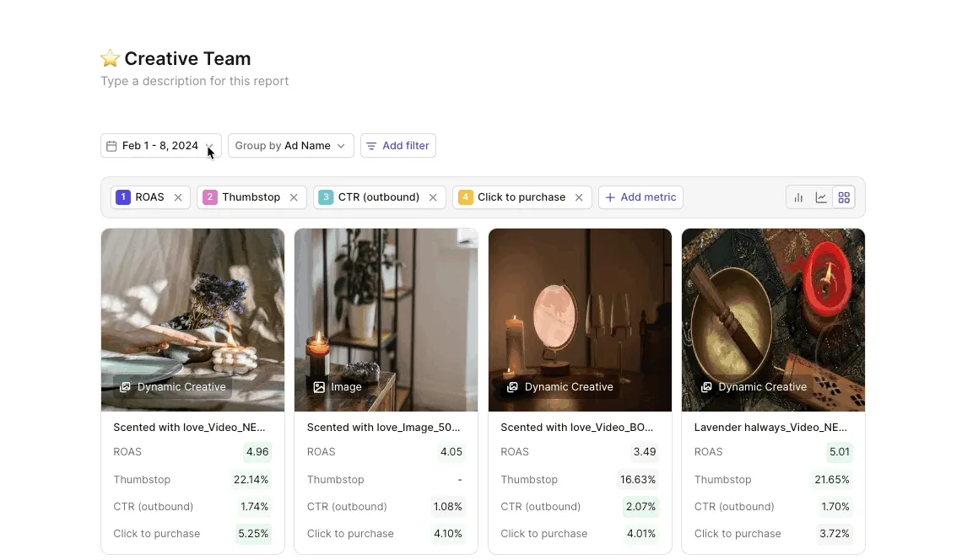Switch to line chart view
The image size is (962, 560).
point(821,197)
